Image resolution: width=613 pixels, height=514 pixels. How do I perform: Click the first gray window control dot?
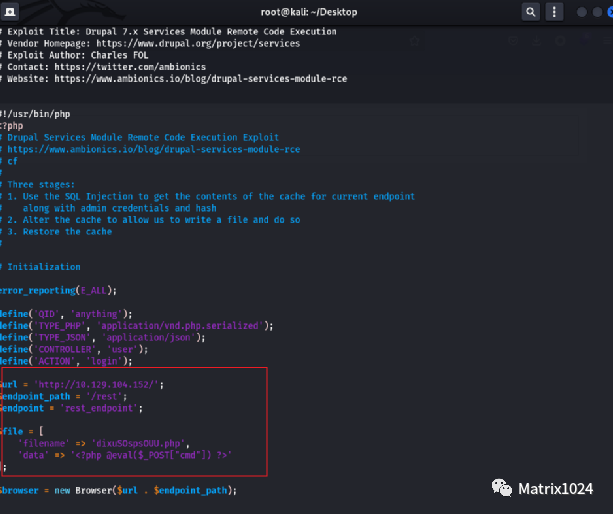pyautogui.click(x=582, y=12)
